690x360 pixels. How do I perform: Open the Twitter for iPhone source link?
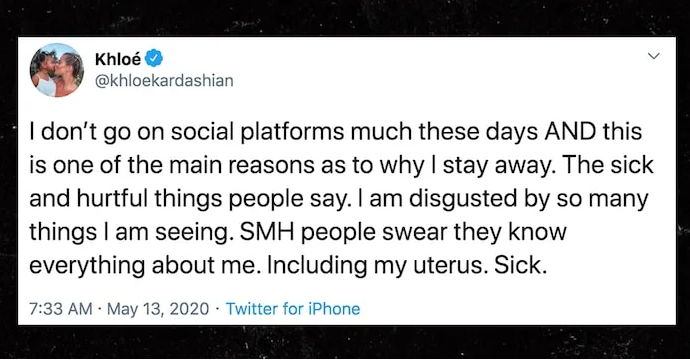pos(293,309)
